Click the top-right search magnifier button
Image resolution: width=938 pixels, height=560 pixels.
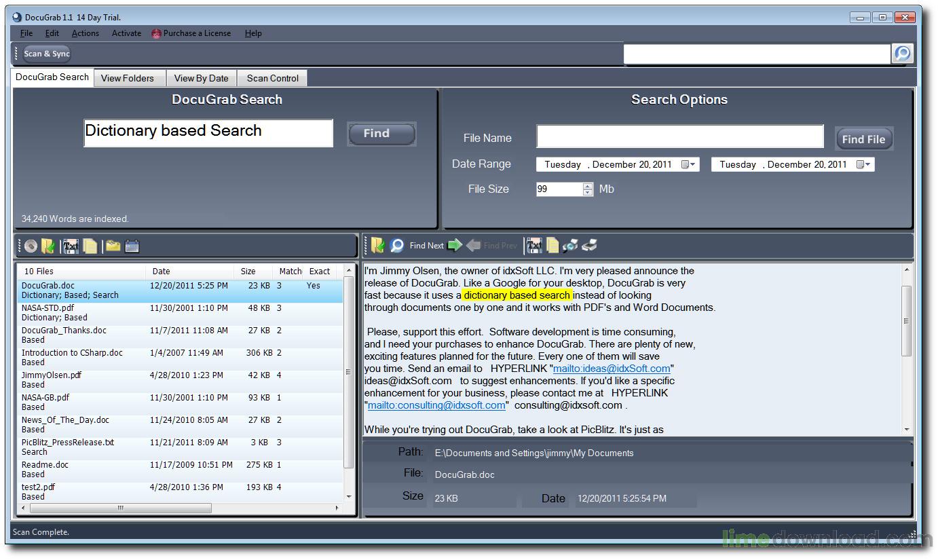902,54
